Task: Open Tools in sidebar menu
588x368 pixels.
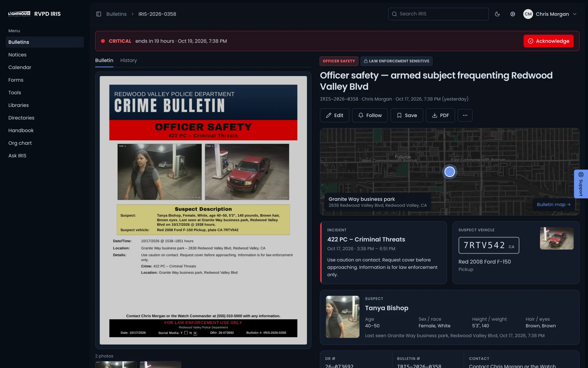Action: pyautogui.click(x=45, y=92)
